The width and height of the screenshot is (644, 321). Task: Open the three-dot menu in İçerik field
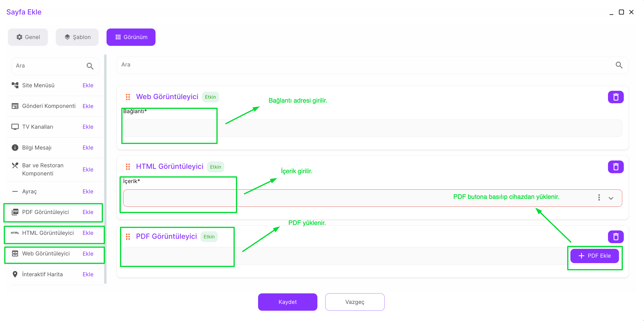(x=599, y=198)
